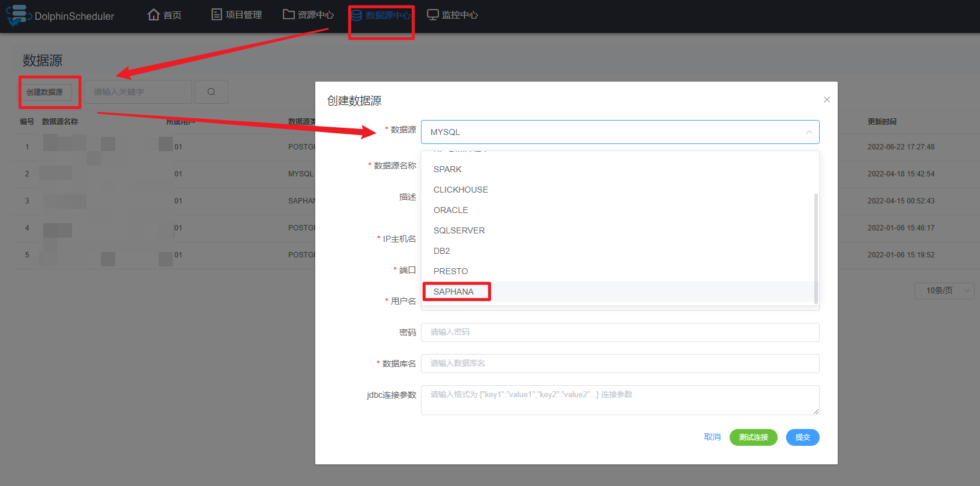Viewport: 980px width, 486px height.
Task: Collapse dropdown using the chevron arrow
Action: coord(809,132)
